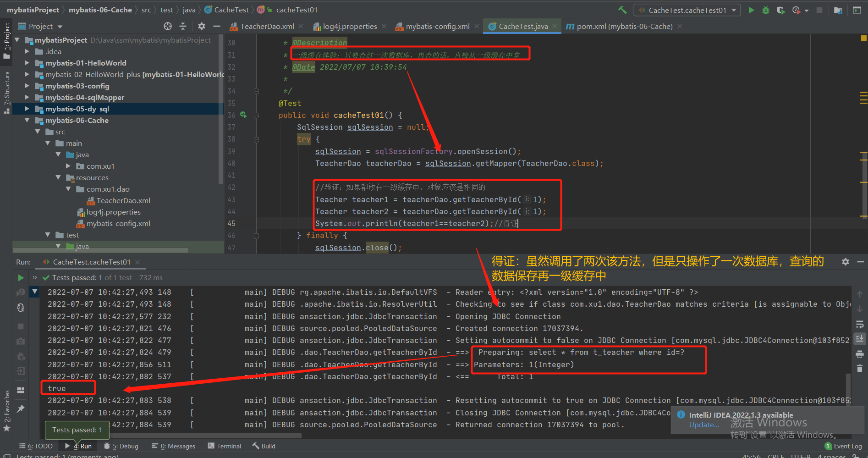Start debugging with the green bug icon

coord(765,10)
